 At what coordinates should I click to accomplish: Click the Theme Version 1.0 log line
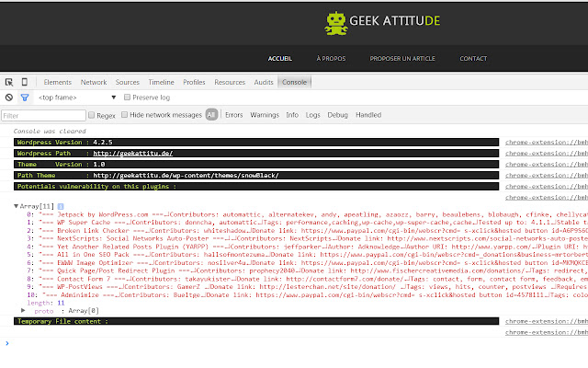coord(256,165)
